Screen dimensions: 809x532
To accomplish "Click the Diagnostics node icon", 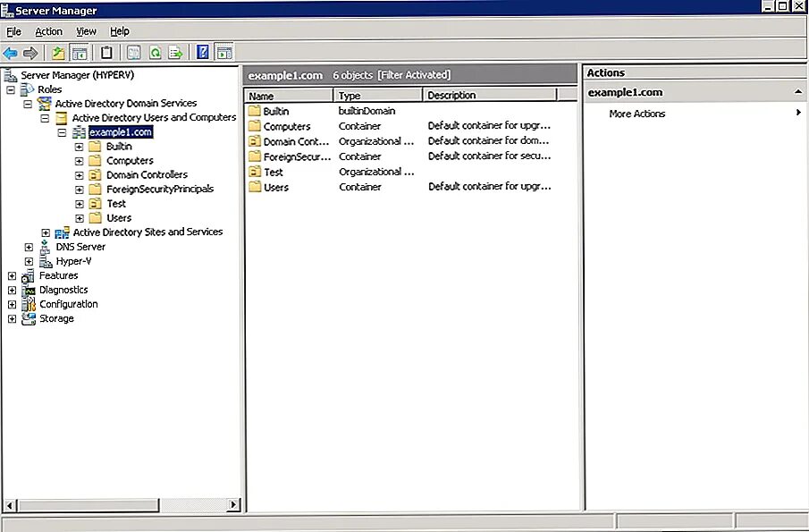I will [x=28, y=291].
